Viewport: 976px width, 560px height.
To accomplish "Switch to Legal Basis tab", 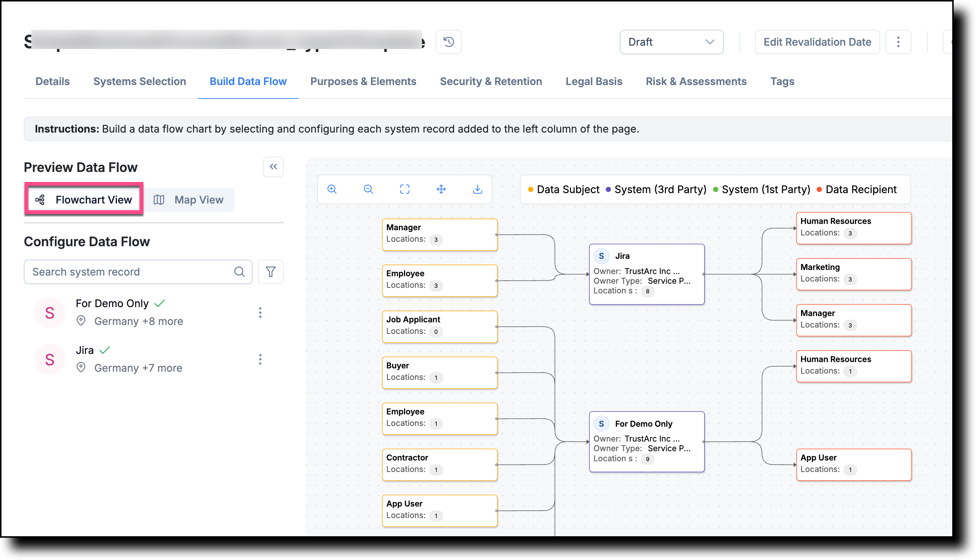I will click(594, 81).
